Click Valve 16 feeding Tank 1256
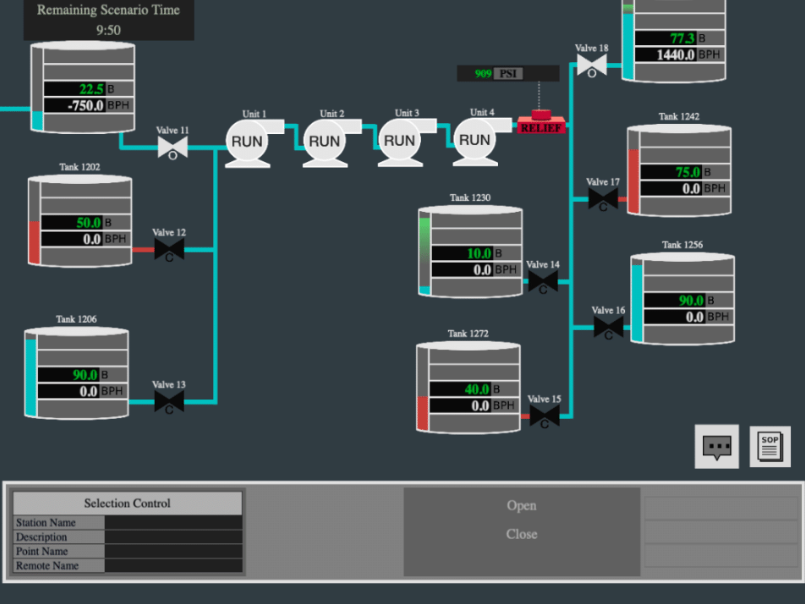Image resolution: width=805 pixels, height=604 pixels. point(608,327)
